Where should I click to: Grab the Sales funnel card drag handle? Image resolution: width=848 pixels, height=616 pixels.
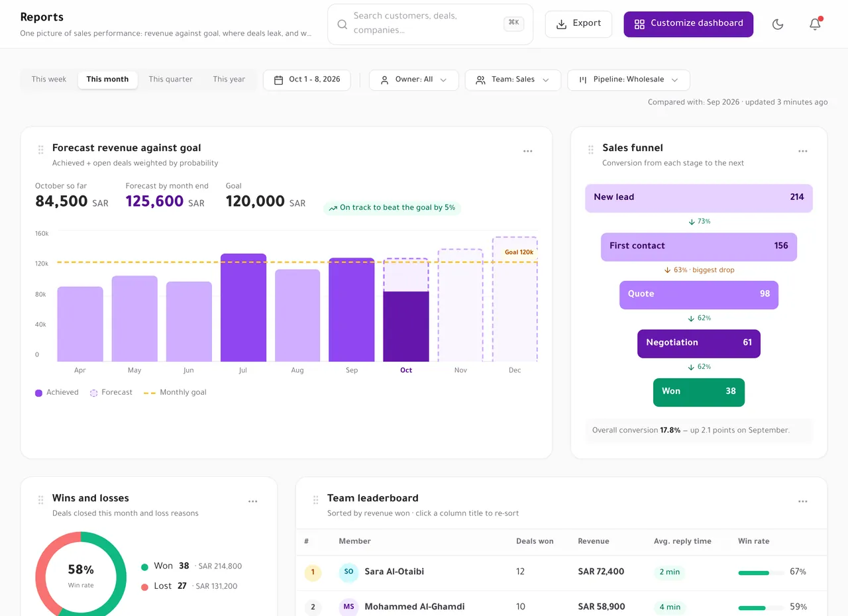[591, 150]
